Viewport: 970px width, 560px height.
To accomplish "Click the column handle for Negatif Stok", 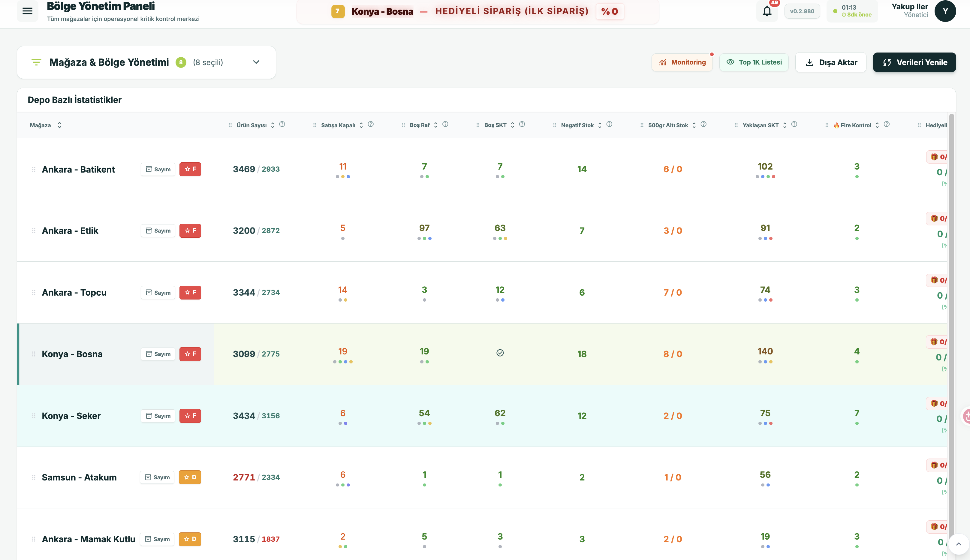I will (555, 125).
